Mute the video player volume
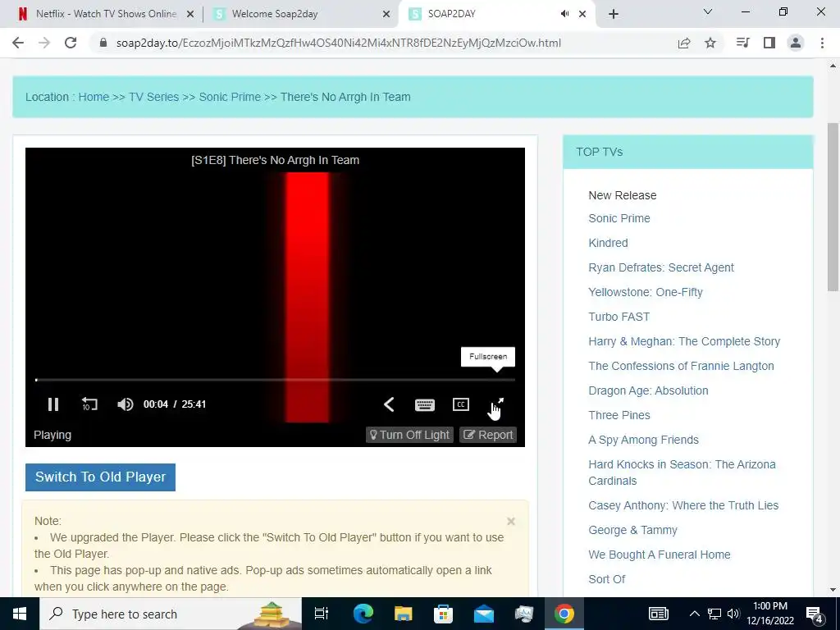The image size is (840, 630). tap(126, 404)
